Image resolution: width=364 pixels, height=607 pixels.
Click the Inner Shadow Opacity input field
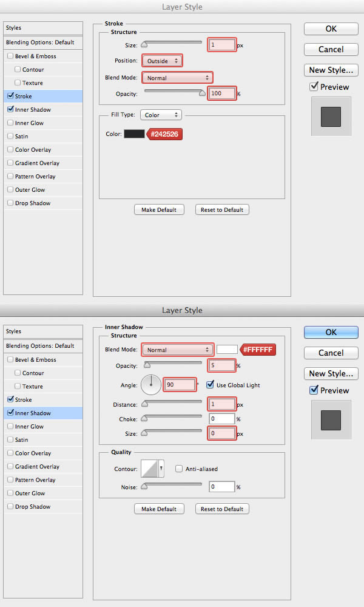(x=221, y=365)
